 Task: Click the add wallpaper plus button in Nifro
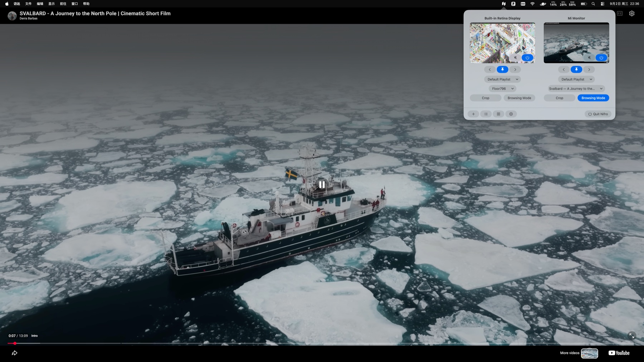[473, 114]
